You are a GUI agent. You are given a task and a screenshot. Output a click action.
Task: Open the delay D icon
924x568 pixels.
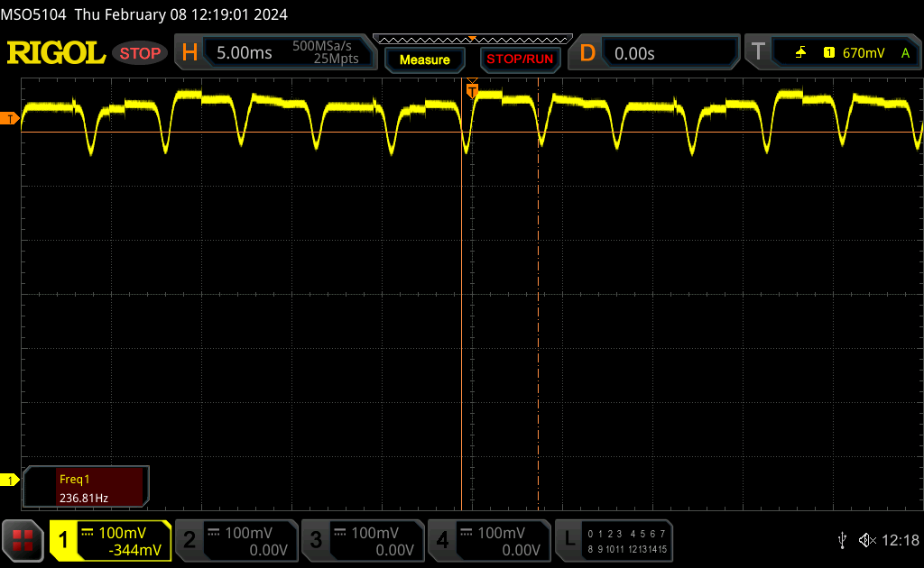coord(587,53)
